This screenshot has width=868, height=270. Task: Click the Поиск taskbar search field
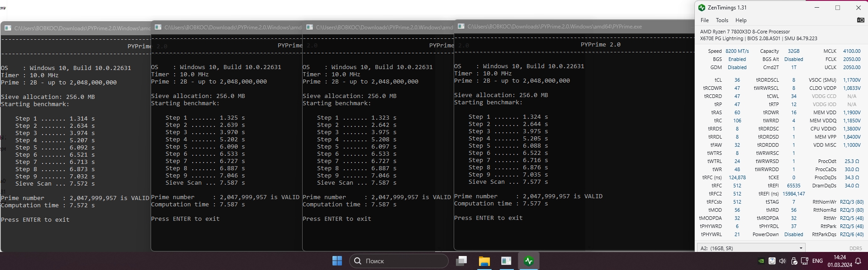pyautogui.click(x=398, y=261)
